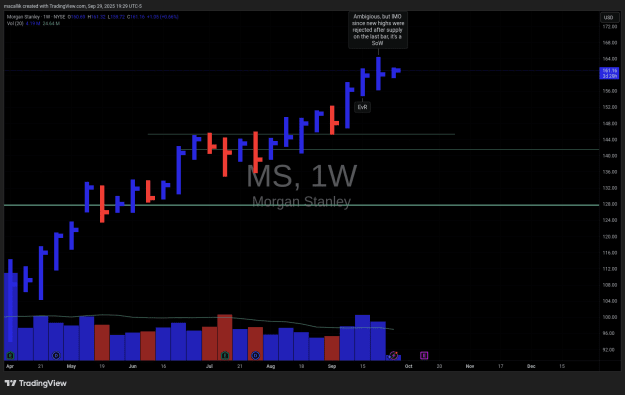The height and width of the screenshot is (395, 625).
Task: Open the dividend marker in late April
Action: (56, 355)
